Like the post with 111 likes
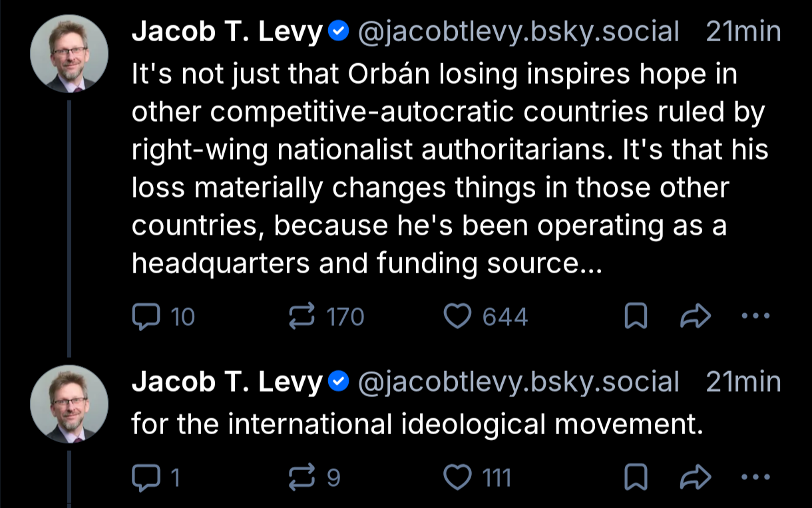This screenshot has height=508, width=812. click(x=457, y=477)
